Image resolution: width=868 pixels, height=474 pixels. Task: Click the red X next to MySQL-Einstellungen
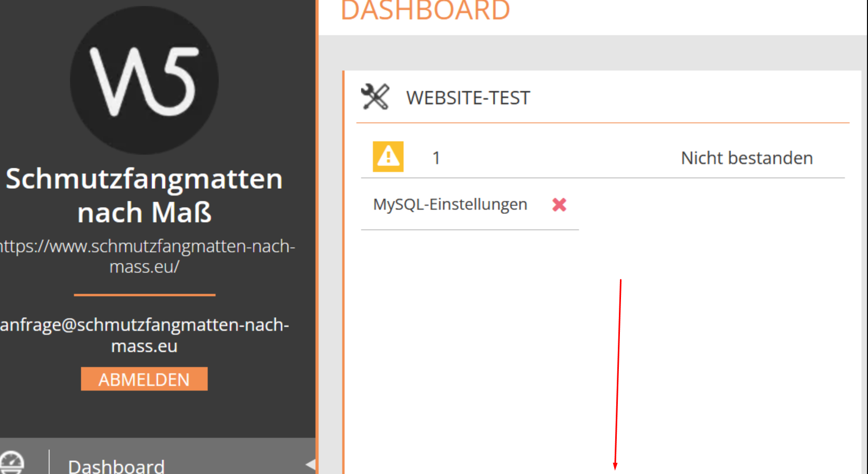point(559,204)
